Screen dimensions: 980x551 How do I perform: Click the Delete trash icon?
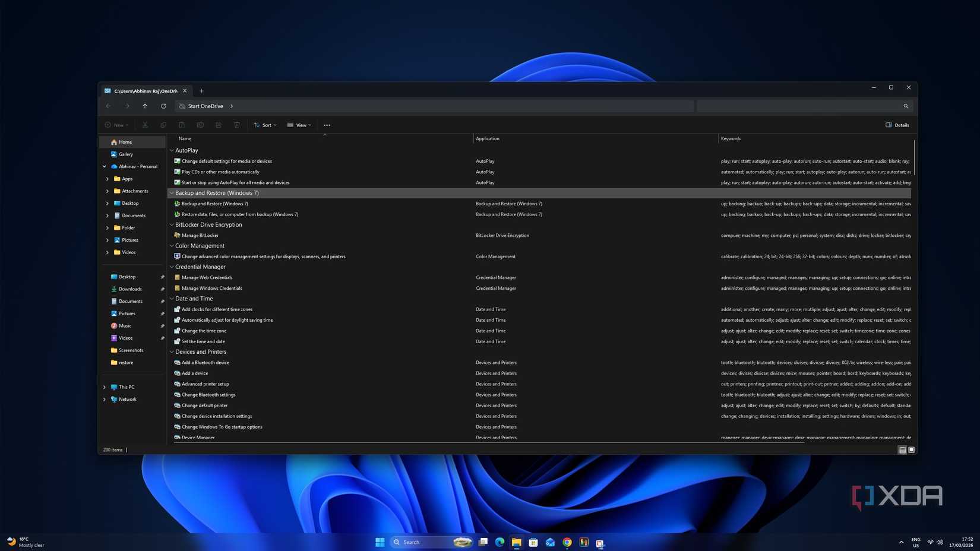[237, 125]
